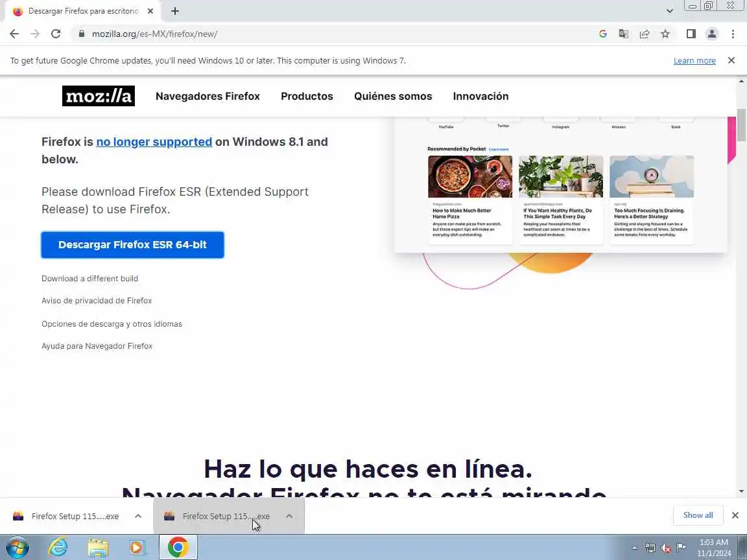Open the tab search chevron
The image size is (747, 560).
[669, 11]
